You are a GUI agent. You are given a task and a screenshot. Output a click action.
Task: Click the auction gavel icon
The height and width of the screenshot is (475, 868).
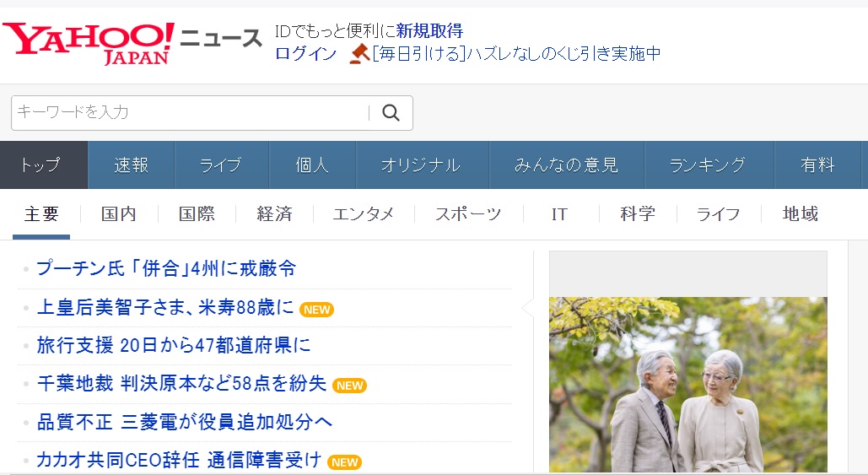[x=359, y=54]
